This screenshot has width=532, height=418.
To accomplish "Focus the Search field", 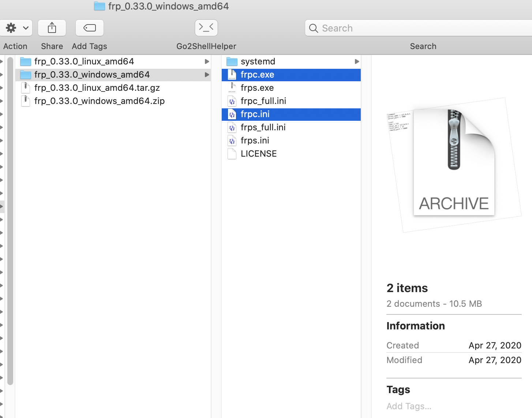I will point(419,28).
